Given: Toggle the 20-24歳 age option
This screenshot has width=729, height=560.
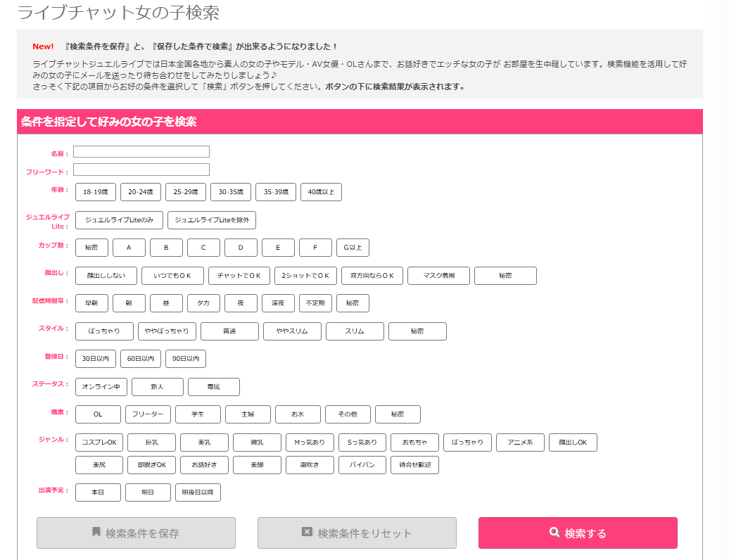Looking at the screenshot, I should (x=141, y=192).
